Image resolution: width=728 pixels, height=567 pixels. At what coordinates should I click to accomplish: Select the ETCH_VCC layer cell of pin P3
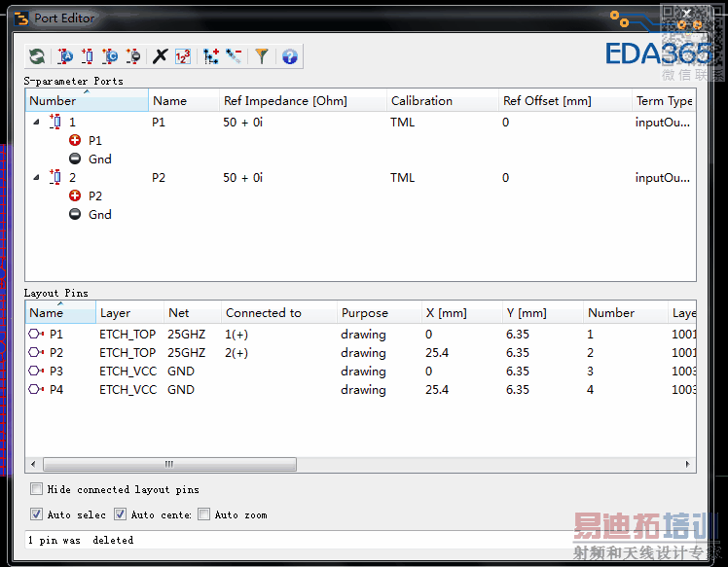point(127,372)
